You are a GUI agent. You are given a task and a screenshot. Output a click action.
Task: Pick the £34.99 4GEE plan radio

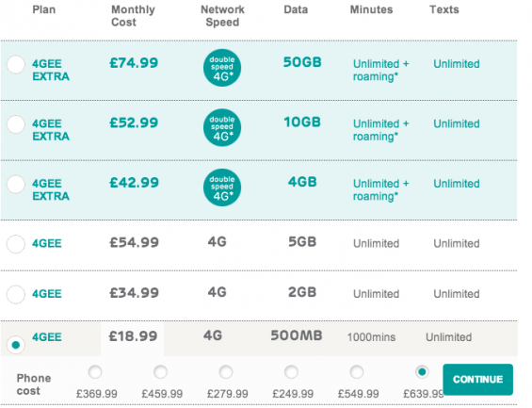(16, 294)
